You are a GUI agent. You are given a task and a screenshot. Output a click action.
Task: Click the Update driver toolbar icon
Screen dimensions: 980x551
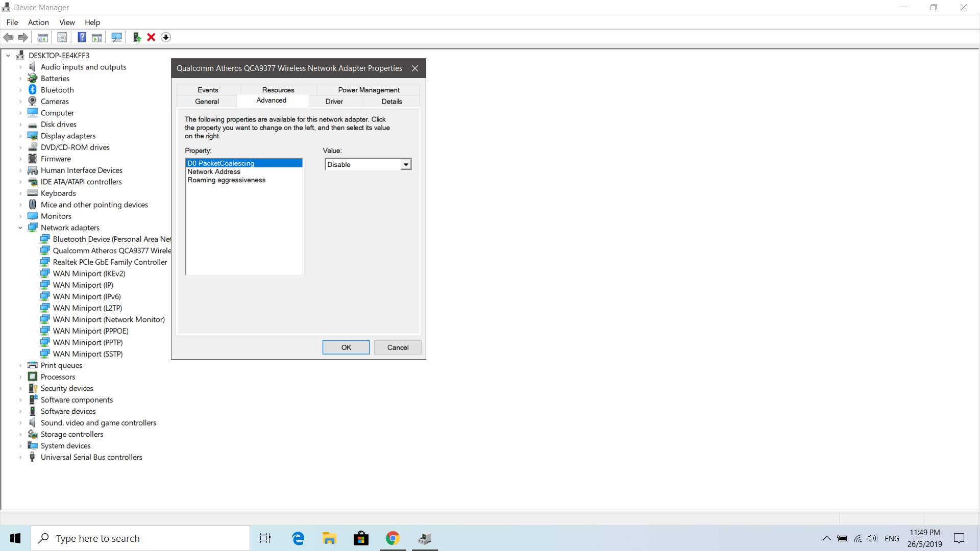[x=137, y=37]
